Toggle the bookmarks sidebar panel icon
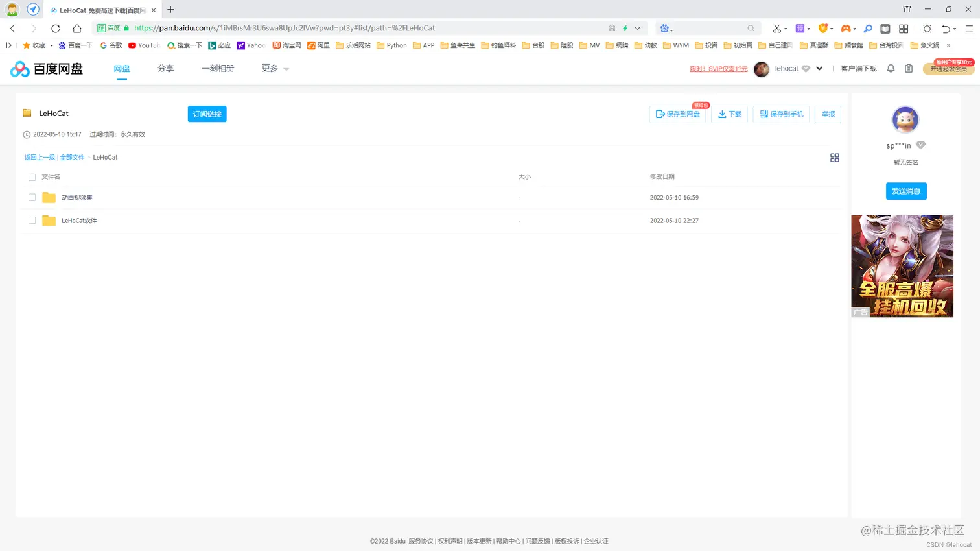980x552 pixels. coord(8,45)
